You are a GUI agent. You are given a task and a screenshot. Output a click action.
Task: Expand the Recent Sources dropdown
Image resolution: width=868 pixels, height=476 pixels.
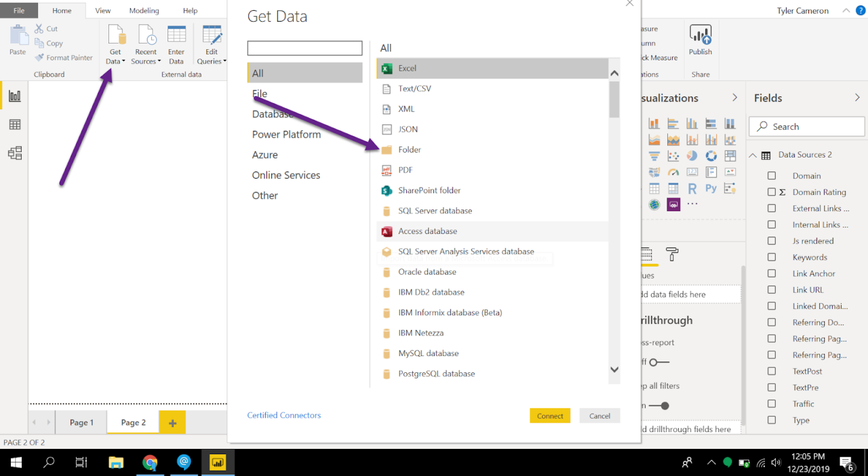159,62
